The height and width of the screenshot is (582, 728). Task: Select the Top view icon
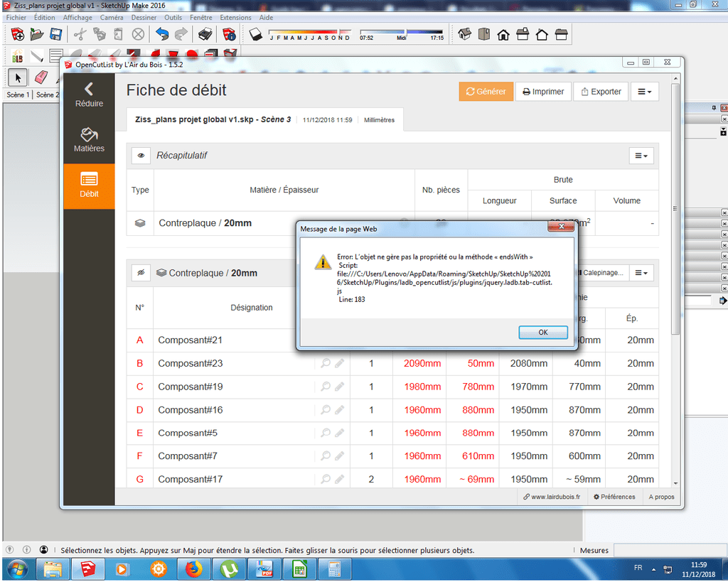tap(483, 34)
